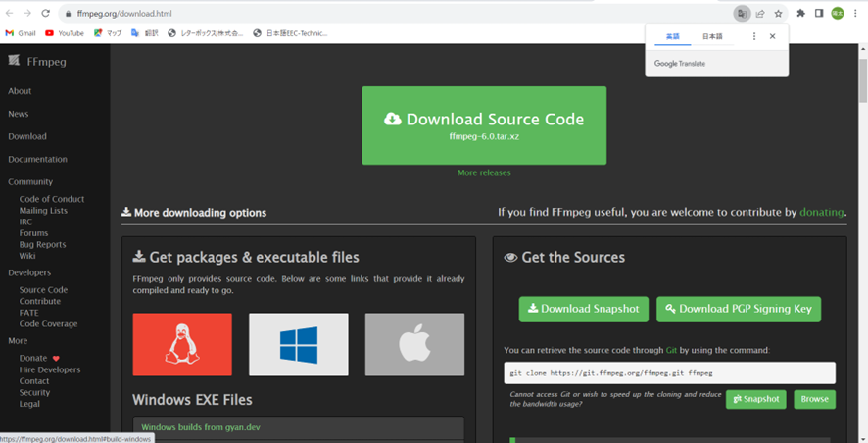This screenshot has height=443, width=868.
Task: Click the Apple logo packages tile
Action: (414, 344)
